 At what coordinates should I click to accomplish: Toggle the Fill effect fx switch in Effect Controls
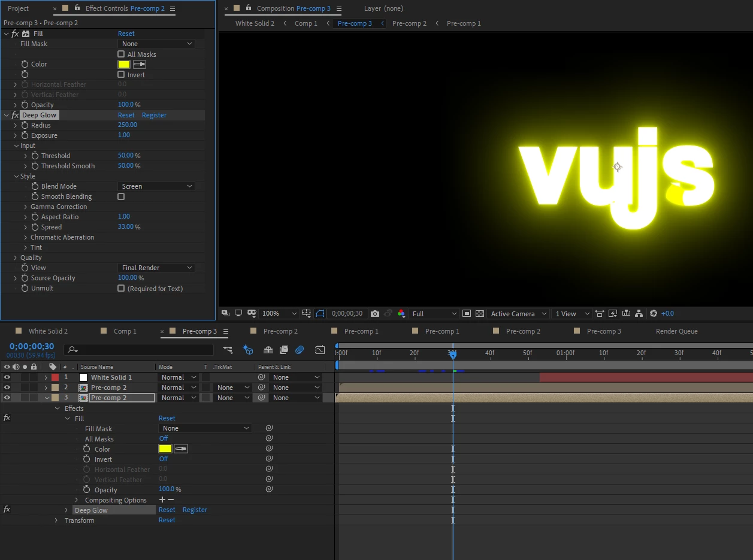(15, 34)
